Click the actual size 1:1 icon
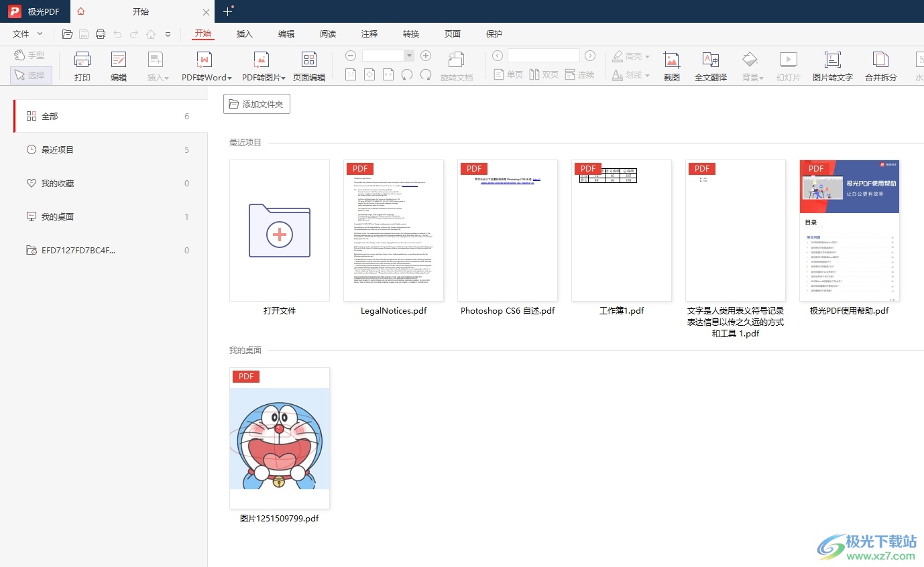This screenshot has width=924, height=567. 351,74
